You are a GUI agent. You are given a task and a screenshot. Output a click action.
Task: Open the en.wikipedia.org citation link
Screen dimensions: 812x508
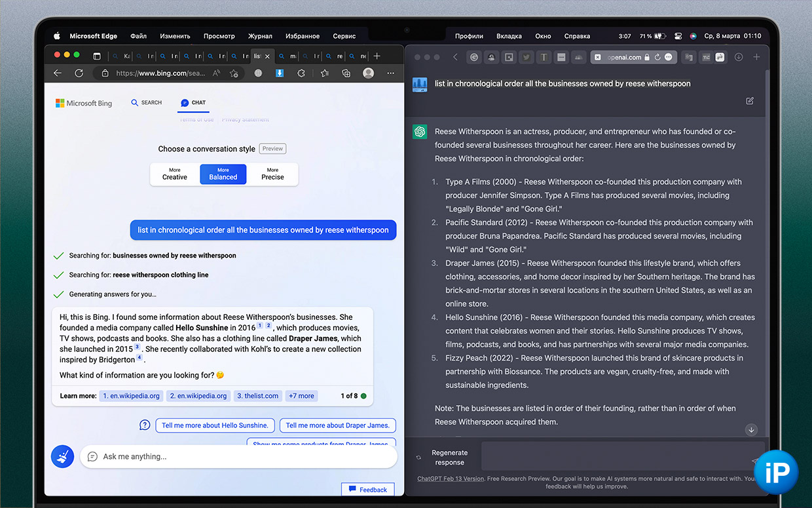tap(131, 395)
